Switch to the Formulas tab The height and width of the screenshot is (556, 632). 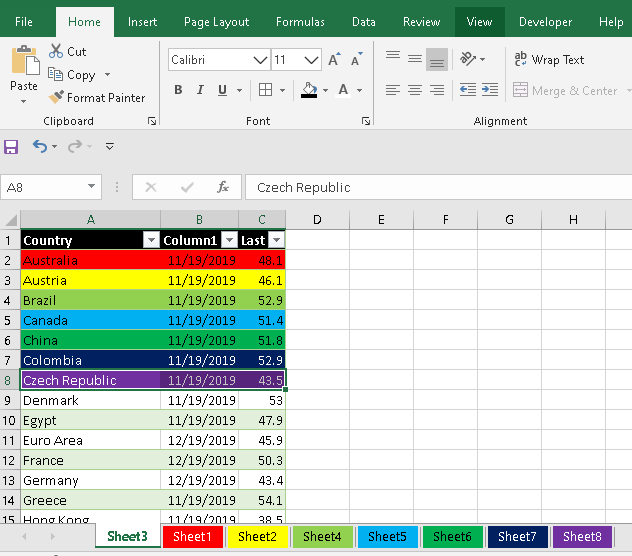tap(300, 22)
